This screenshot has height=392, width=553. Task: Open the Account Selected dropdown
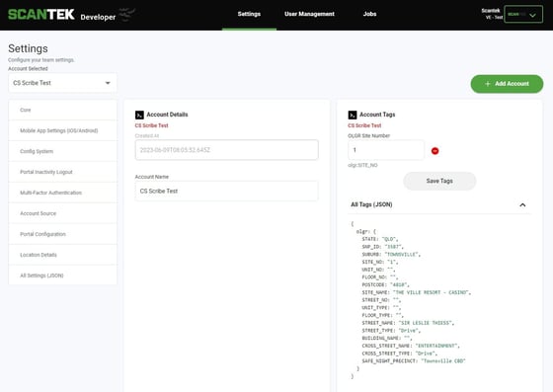tap(62, 83)
